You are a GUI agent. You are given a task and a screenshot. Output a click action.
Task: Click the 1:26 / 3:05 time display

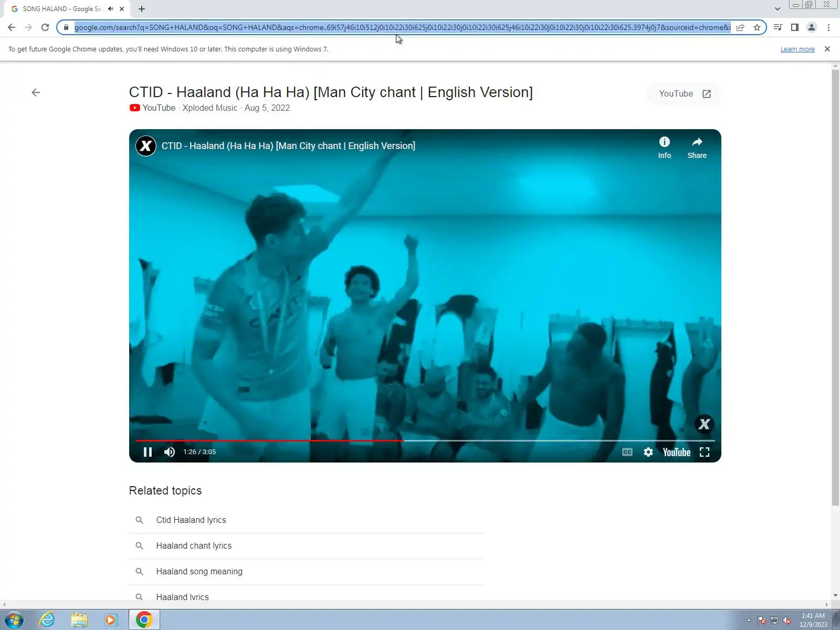click(199, 452)
